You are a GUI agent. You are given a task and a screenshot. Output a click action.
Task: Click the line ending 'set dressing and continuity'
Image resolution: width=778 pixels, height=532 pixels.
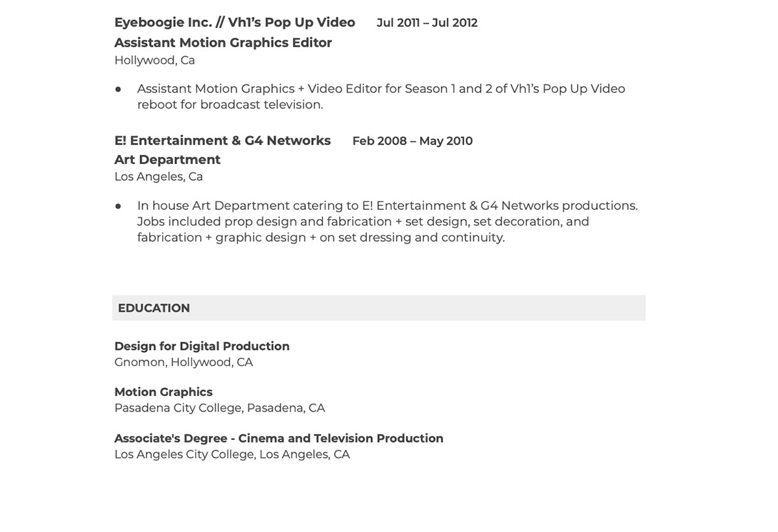[320, 237]
